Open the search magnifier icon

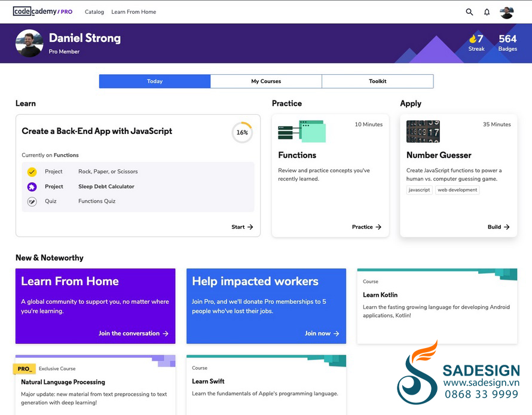[469, 12]
